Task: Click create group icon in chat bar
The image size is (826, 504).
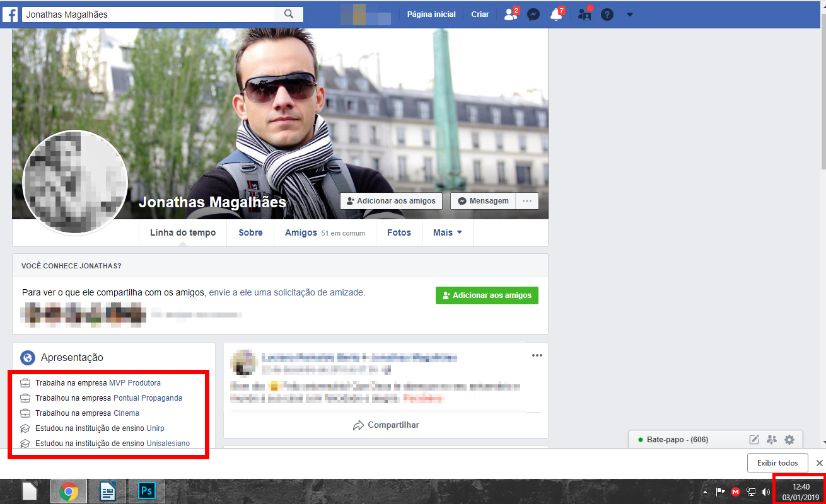Action: click(x=772, y=440)
